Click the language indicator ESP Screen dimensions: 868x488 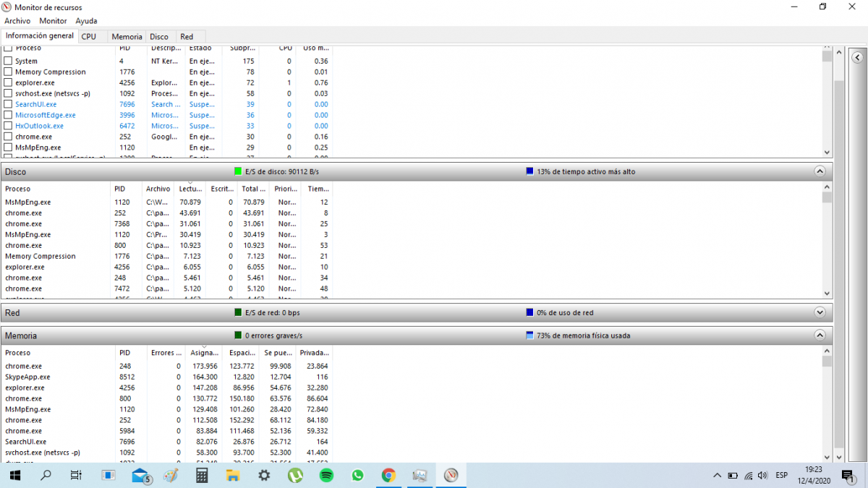(782, 475)
